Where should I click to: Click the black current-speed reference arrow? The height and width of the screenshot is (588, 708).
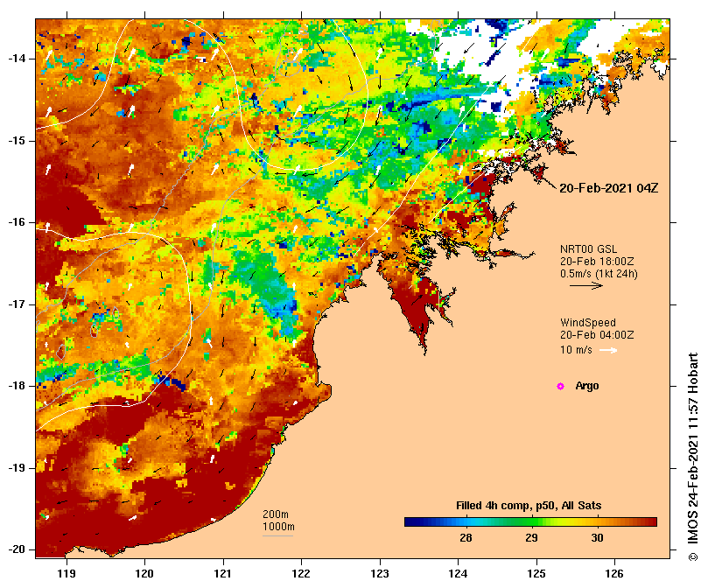586,285
